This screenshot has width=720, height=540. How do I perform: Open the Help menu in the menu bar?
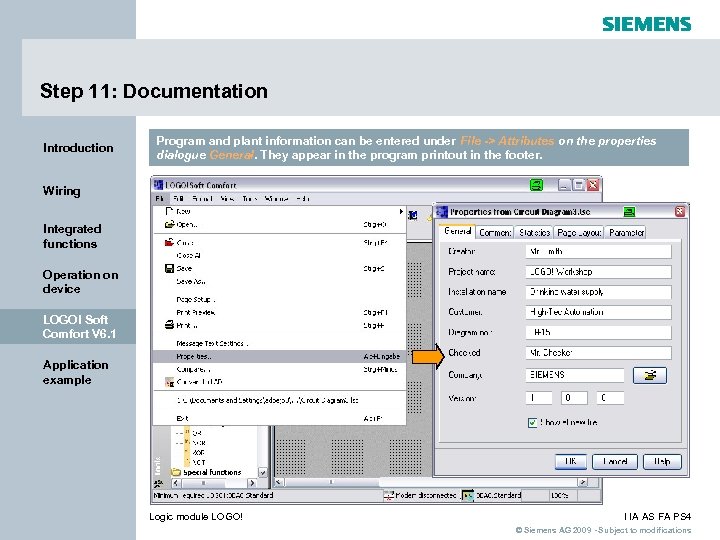pos(303,199)
